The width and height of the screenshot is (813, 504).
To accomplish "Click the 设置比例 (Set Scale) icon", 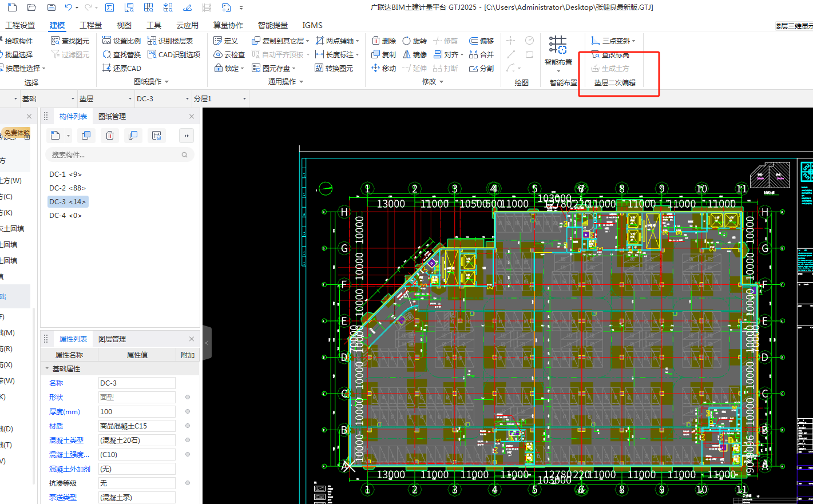I will click(107, 41).
